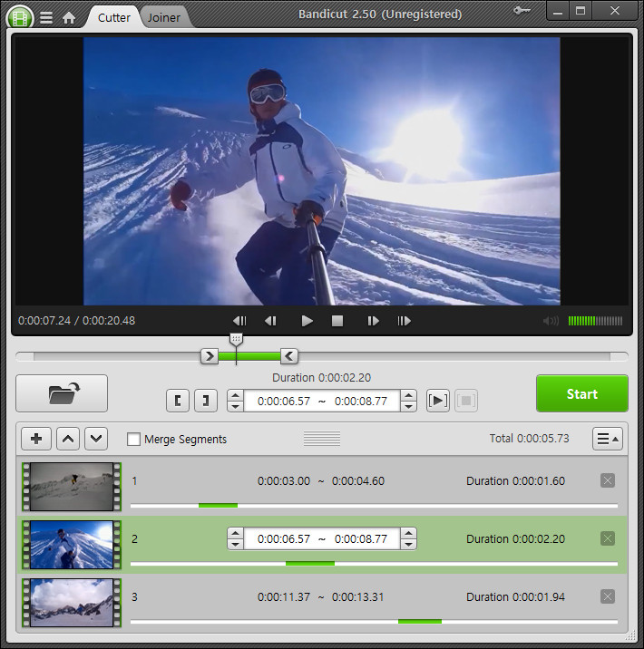Move the selected segment down

(x=96, y=439)
